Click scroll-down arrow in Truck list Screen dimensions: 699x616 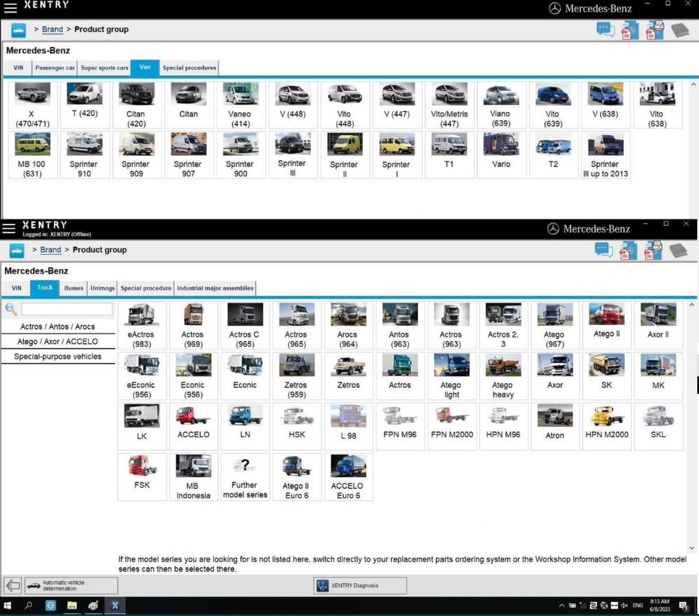691,548
